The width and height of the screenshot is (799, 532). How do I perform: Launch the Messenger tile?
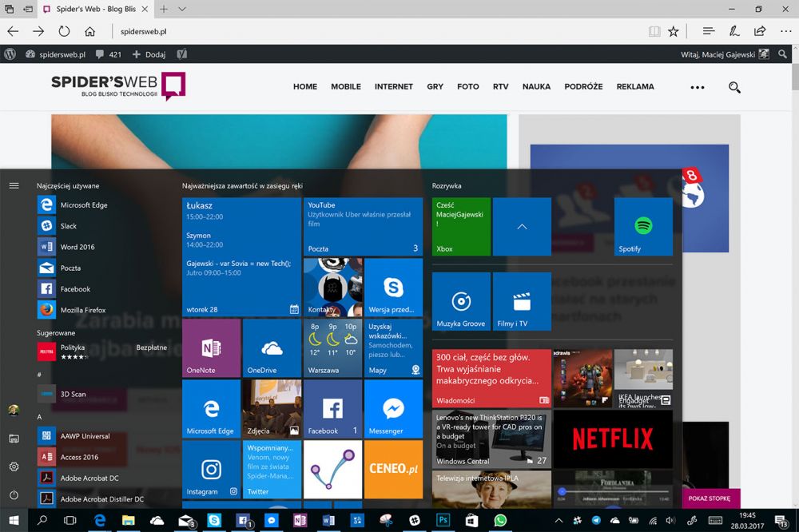[x=393, y=409]
